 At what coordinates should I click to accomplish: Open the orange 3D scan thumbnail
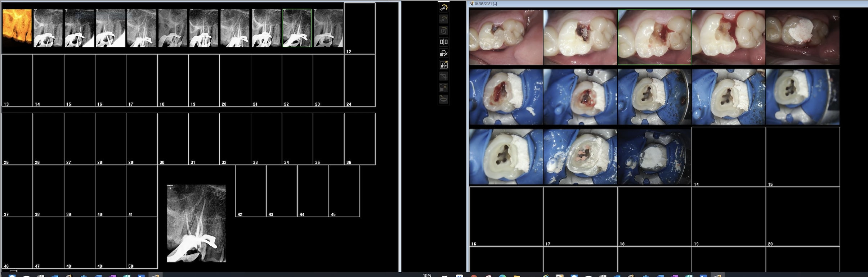[x=17, y=28]
